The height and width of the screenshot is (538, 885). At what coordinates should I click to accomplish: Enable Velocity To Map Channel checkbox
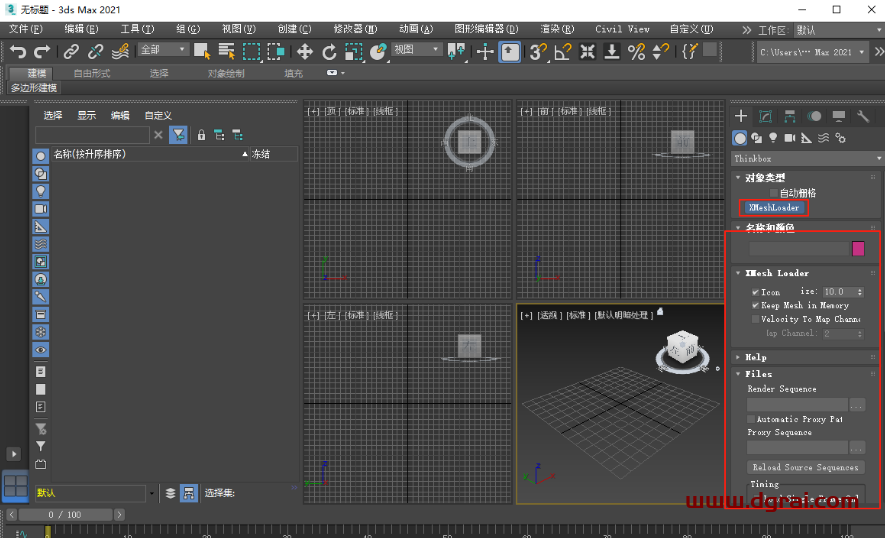tap(755, 319)
